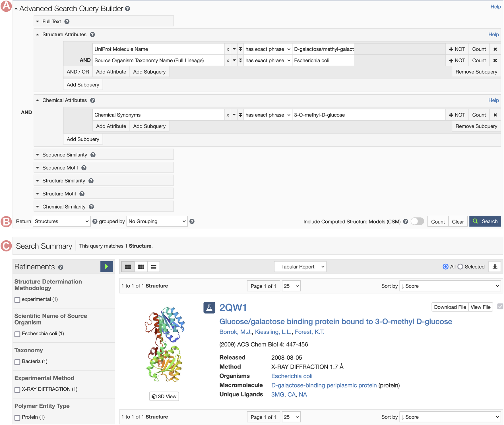Remove the Chemical Synonyms row with X icon
The width and height of the screenshot is (504, 425).
point(495,115)
